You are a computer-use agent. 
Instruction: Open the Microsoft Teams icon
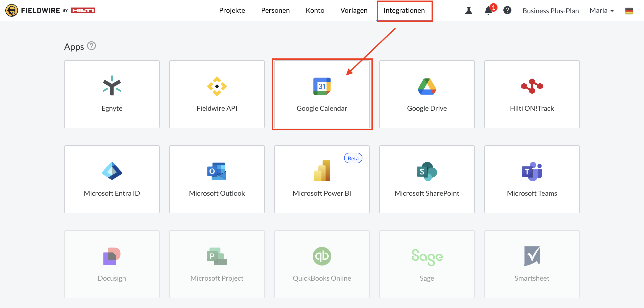point(532,172)
